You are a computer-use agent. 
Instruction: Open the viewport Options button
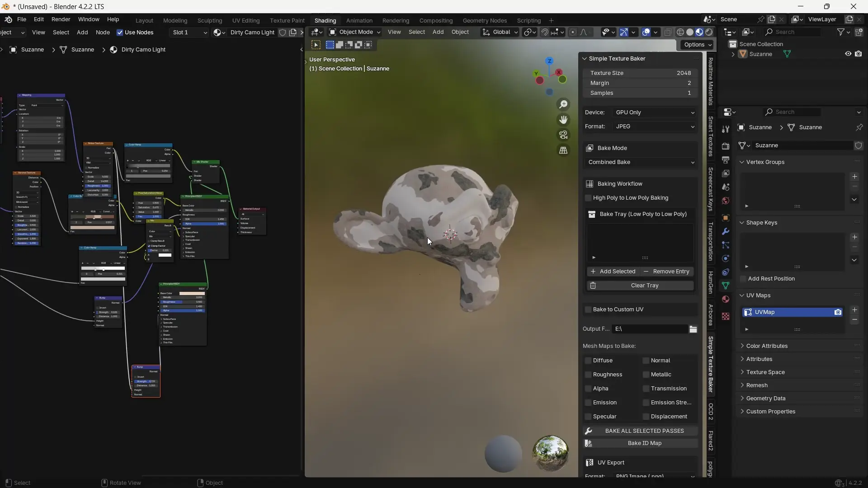(x=698, y=45)
